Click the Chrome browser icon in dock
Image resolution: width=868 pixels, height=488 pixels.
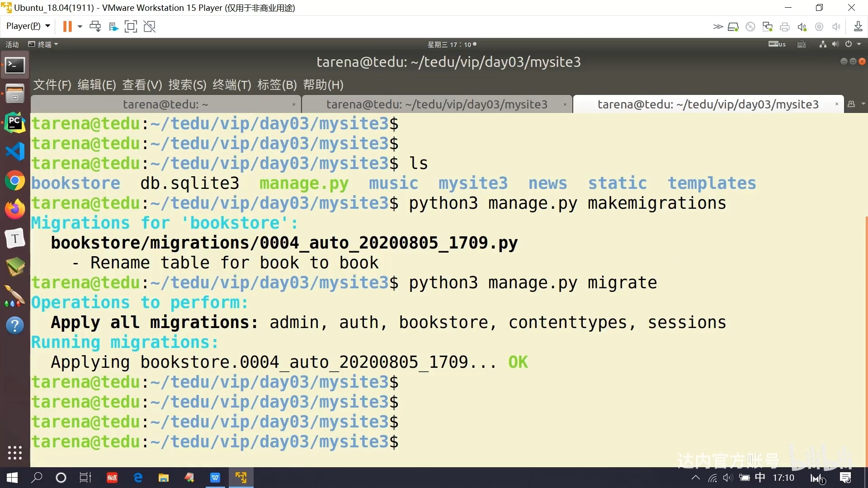pos(15,181)
